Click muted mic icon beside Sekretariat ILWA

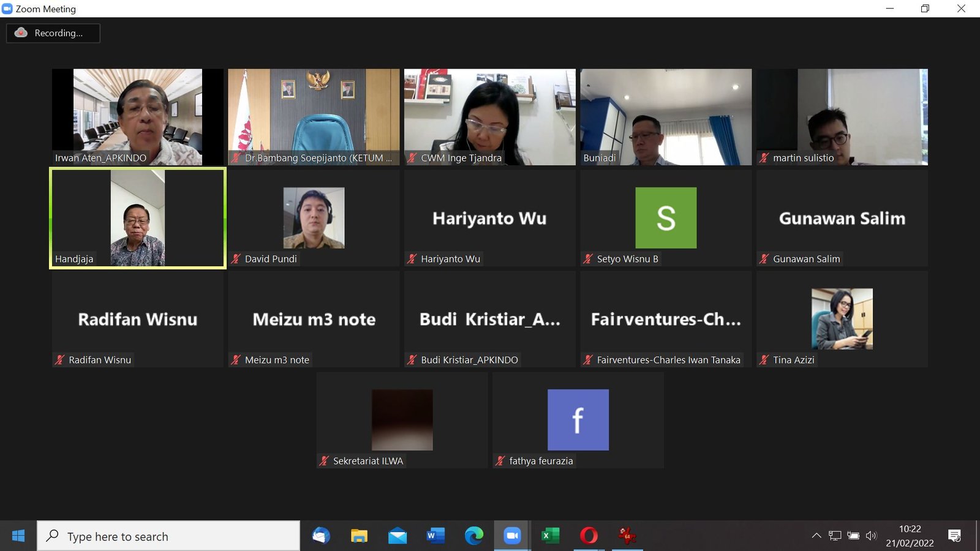tap(324, 461)
